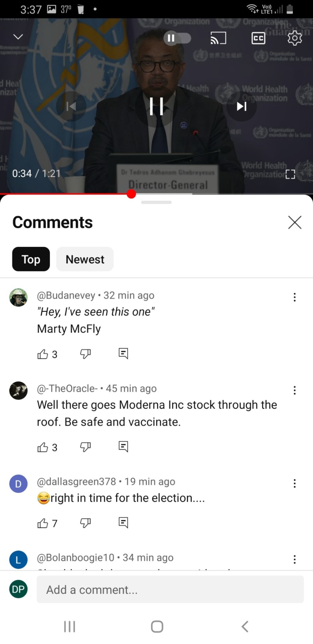The height and width of the screenshot is (644, 313).
Task: Reply to @dallasgreen378 comment
Action: click(123, 523)
